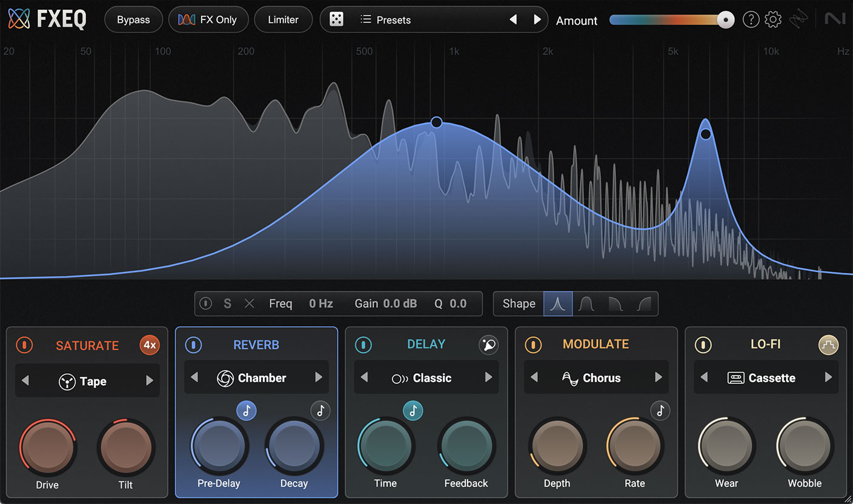
Task: Click the Chamber spiral icon in Reverb
Action: coord(225,378)
